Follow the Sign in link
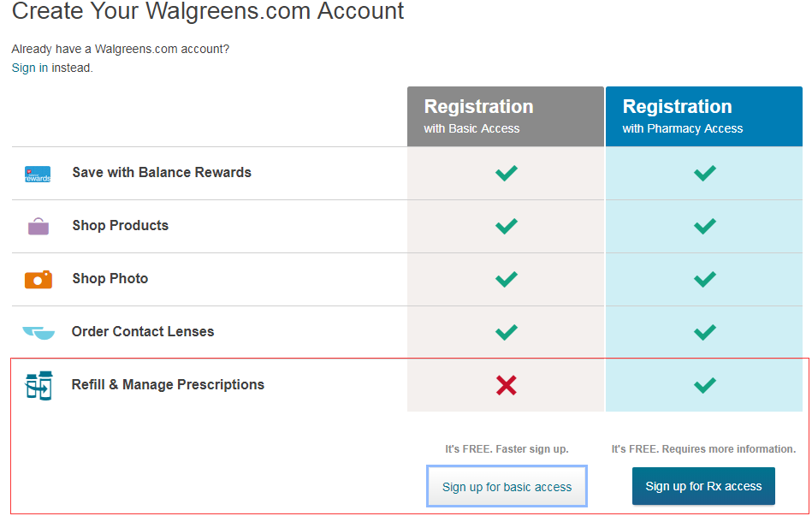Screen dimensions: 812x516 [x=29, y=68]
